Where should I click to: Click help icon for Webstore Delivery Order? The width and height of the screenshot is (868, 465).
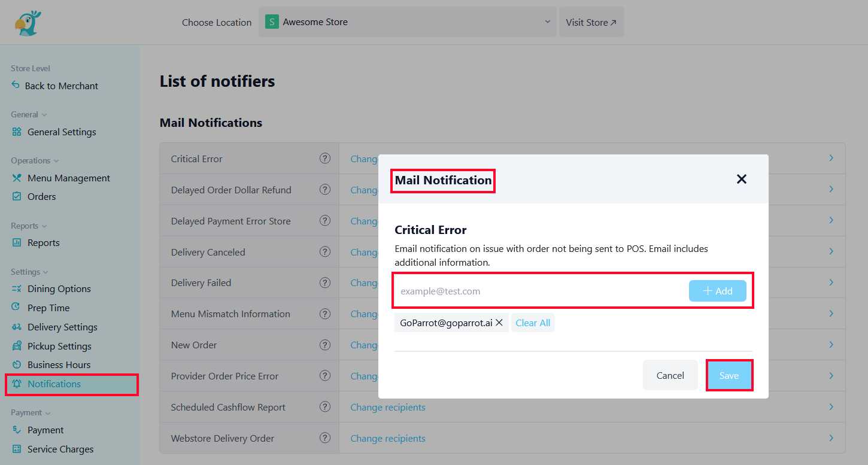click(x=325, y=437)
